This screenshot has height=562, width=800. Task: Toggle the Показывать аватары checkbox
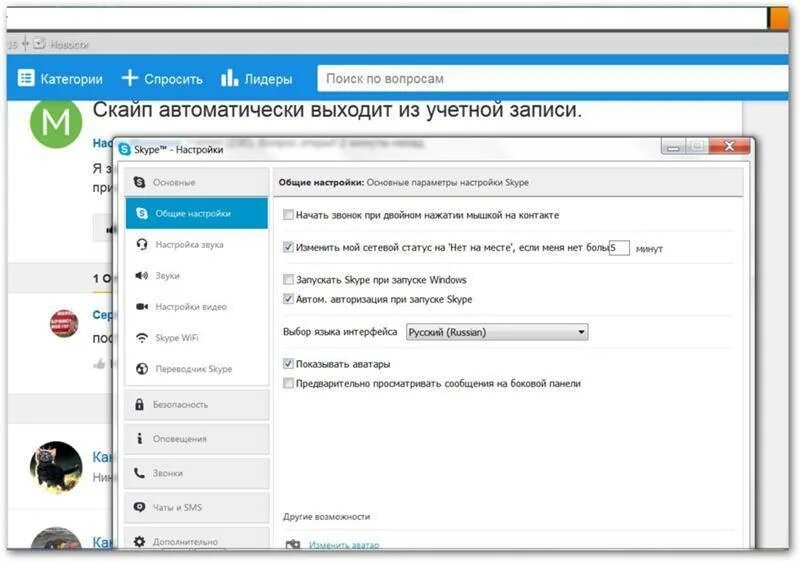pos(288,364)
